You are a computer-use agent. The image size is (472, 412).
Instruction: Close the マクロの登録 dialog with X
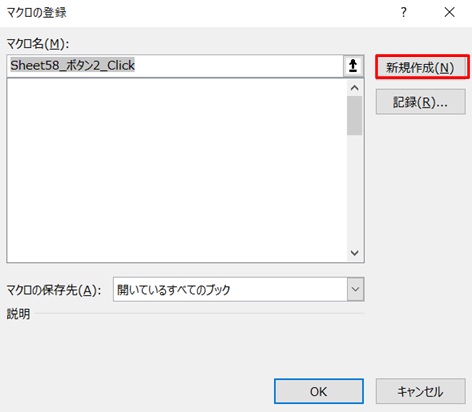pos(449,13)
